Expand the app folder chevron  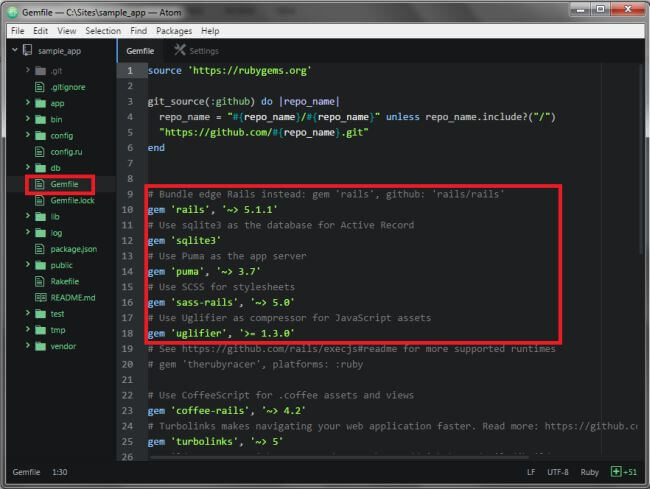click(x=28, y=102)
